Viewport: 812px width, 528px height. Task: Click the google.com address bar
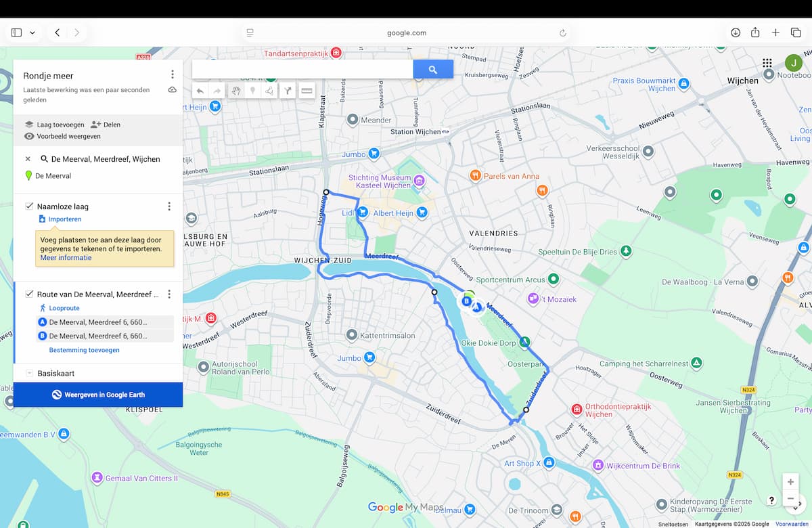[x=406, y=32]
